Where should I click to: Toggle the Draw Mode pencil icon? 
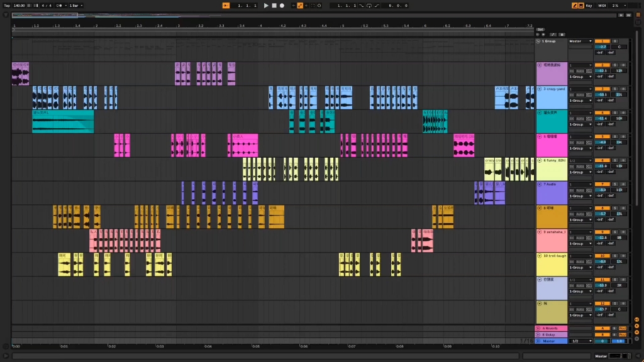click(x=575, y=6)
